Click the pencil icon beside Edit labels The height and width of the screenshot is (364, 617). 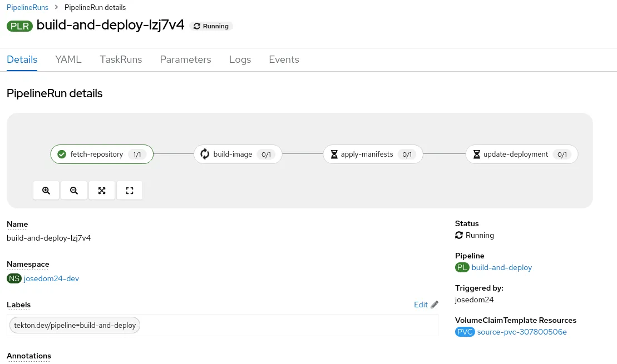click(x=435, y=305)
